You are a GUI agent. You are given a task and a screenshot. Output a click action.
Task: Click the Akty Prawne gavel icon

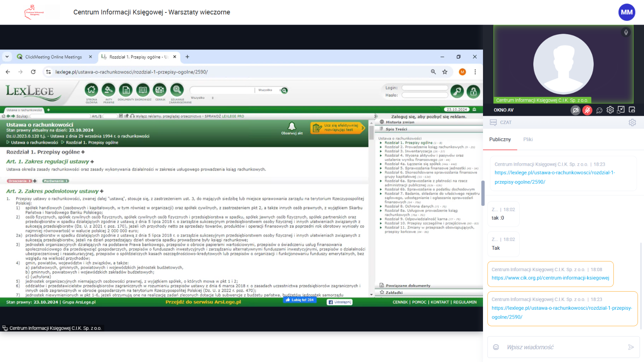coord(108,90)
